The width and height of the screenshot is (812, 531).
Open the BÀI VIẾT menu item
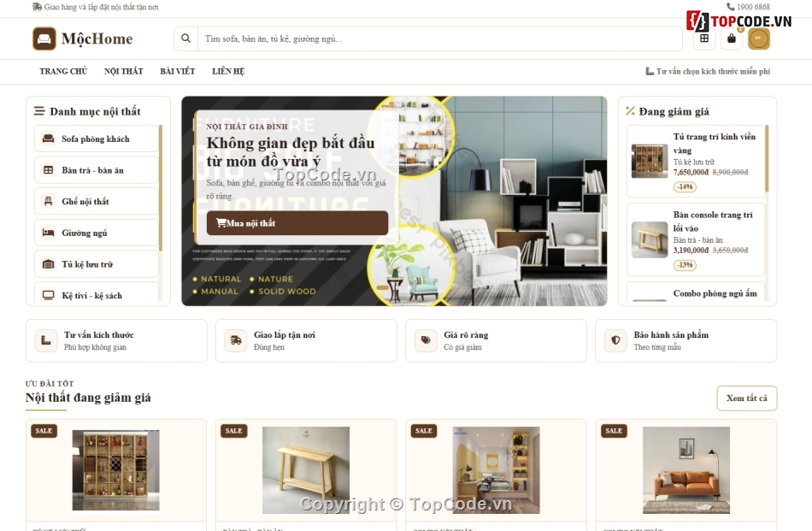(177, 72)
